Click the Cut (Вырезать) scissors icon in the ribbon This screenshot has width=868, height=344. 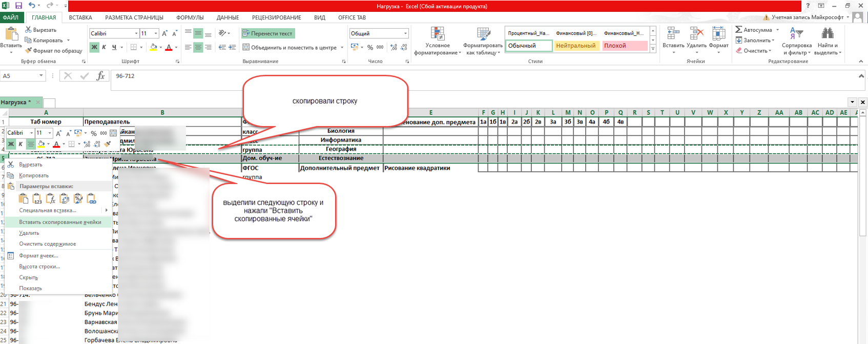29,30
